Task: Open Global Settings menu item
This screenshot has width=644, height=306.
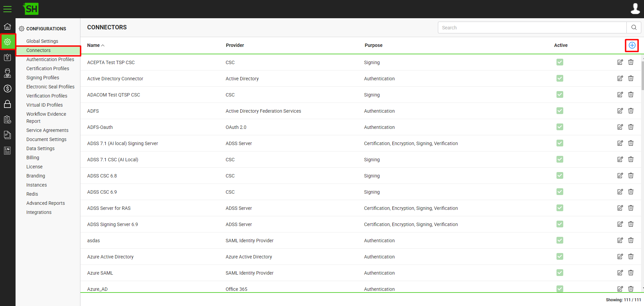Action: tap(42, 41)
